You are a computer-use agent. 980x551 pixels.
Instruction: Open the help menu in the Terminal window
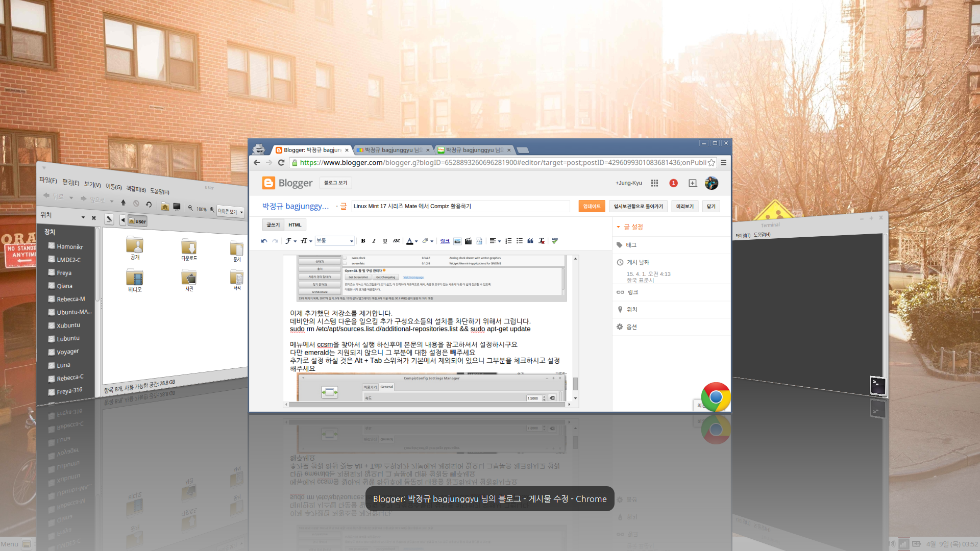point(762,235)
